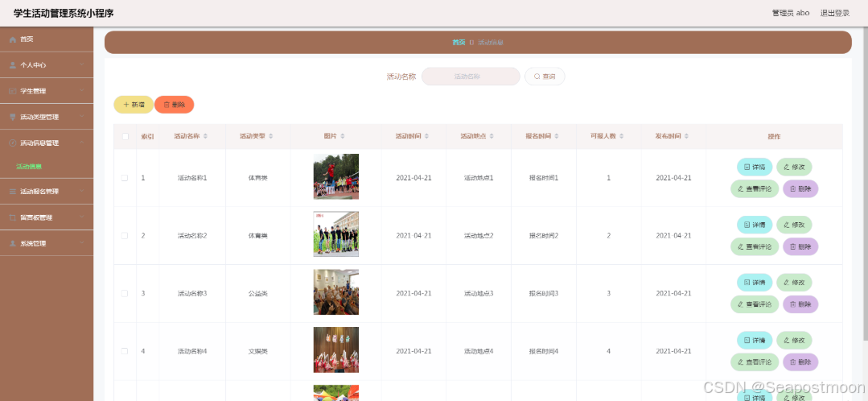Screen dimensions: 868x401
Task: Click the yellow 新增 button
Action: [134, 105]
